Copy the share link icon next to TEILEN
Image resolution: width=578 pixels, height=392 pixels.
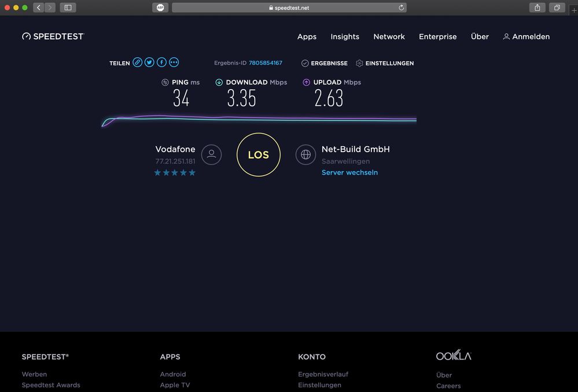(x=138, y=62)
